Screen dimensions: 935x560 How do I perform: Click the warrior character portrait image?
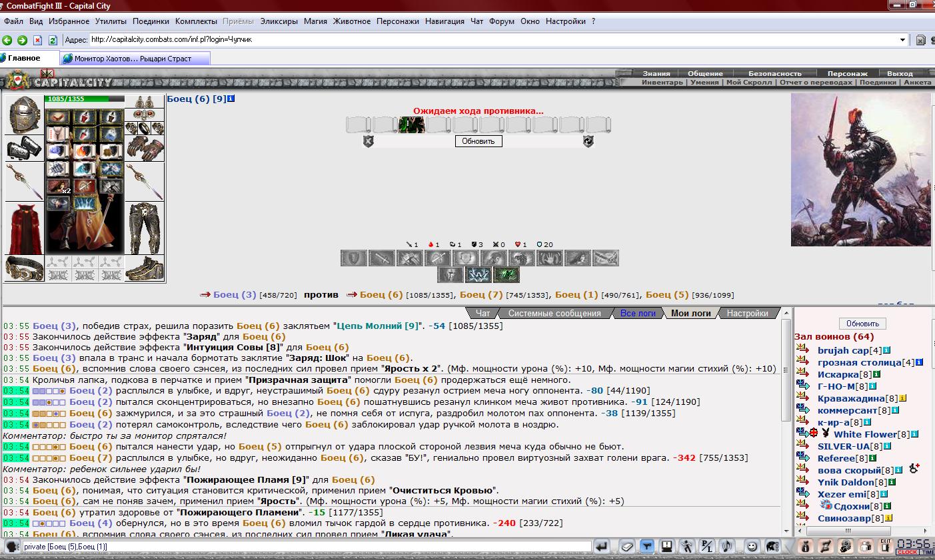[860, 170]
